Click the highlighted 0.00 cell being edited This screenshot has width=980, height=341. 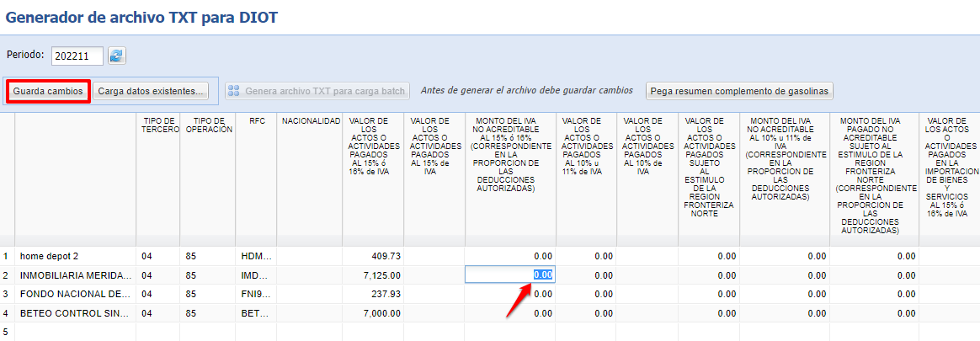tap(509, 274)
